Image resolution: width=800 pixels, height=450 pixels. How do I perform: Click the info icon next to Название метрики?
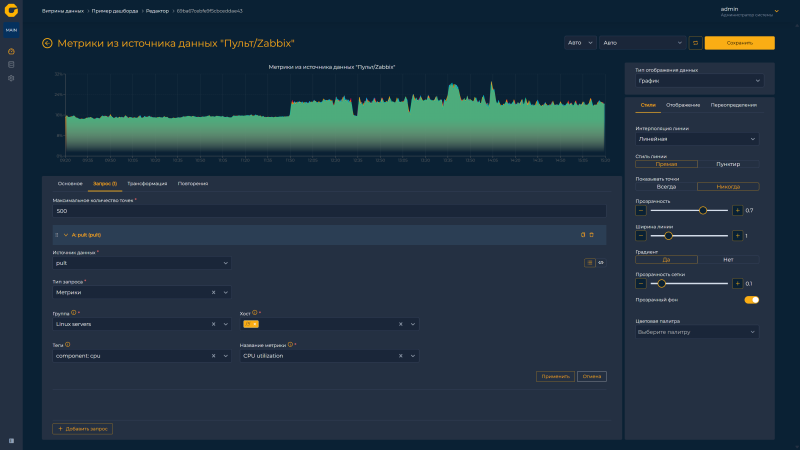[290, 345]
